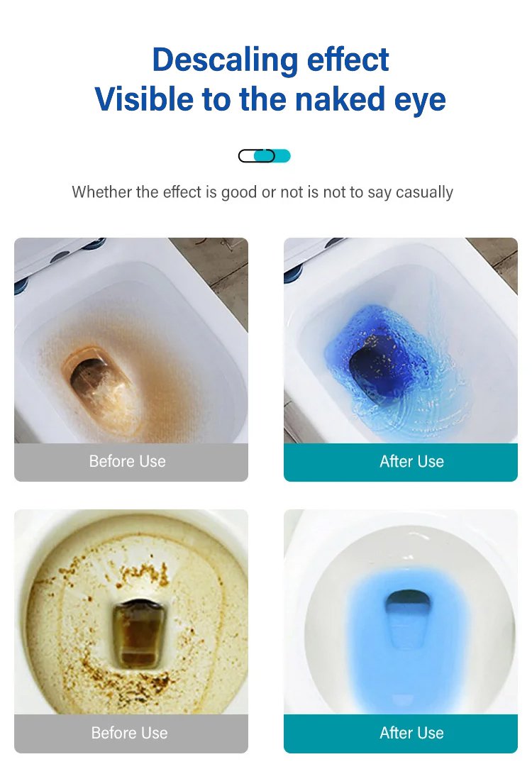Click the blue seat hinge in top-left photo
532x769 pixels.
94,244
